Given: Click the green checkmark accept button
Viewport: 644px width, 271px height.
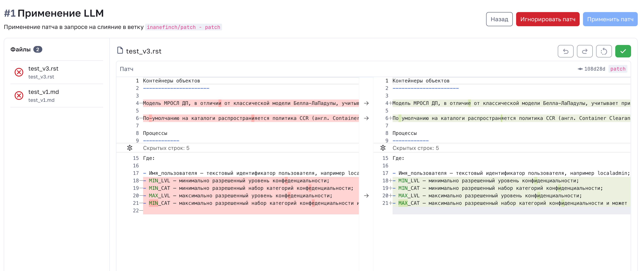Looking at the screenshot, I should (x=623, y=51).
